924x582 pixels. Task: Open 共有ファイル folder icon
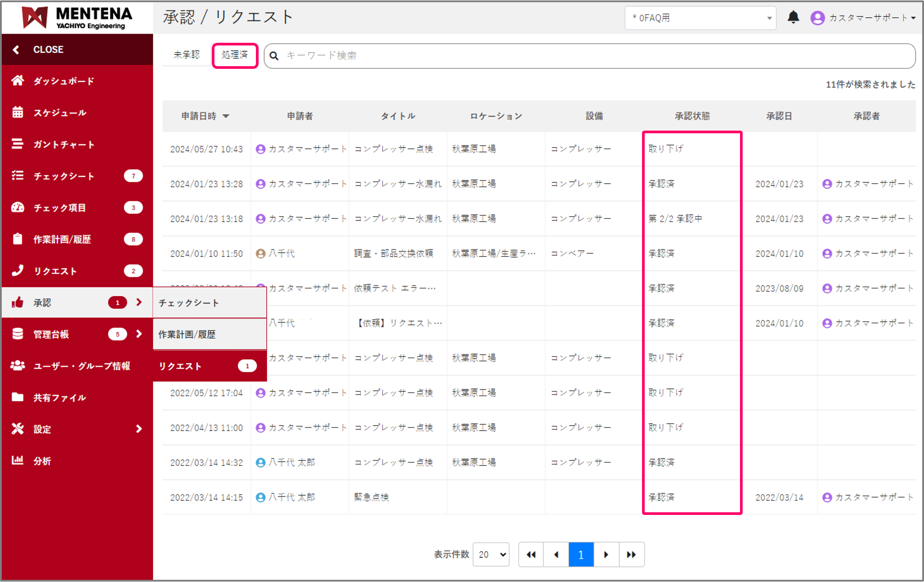pos(18,397)
